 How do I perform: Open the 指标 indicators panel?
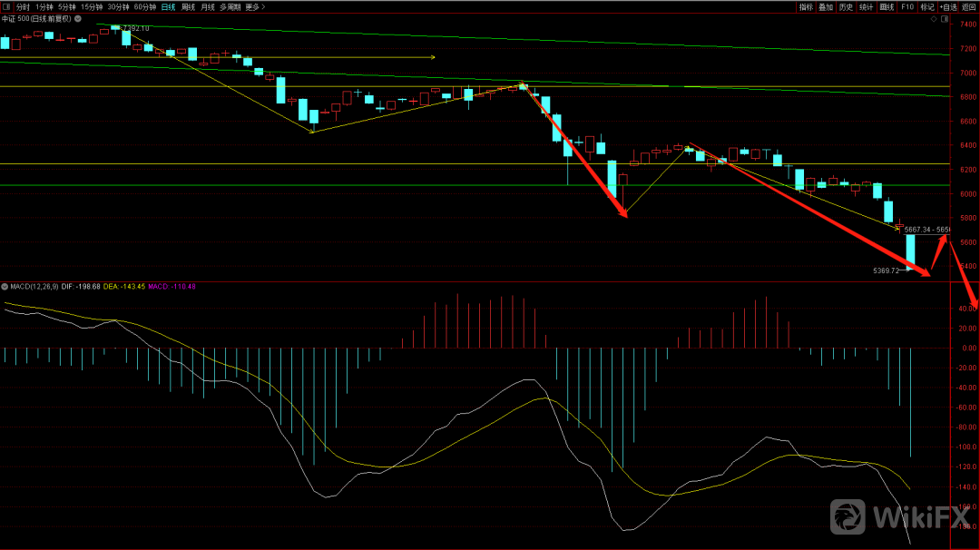point(805,6)
